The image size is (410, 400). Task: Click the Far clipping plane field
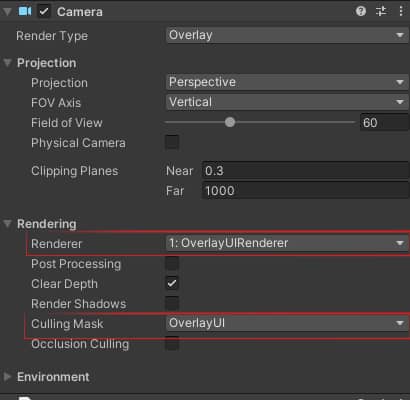(305, 191)
